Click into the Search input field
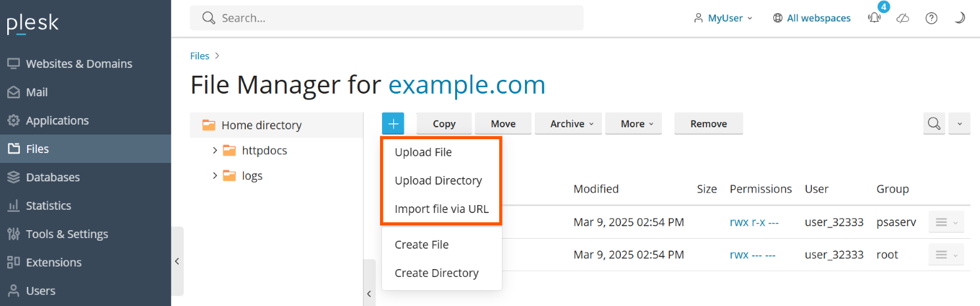Image resolution: width=980 pixels, height=306 pixels. tap(395, 18)
